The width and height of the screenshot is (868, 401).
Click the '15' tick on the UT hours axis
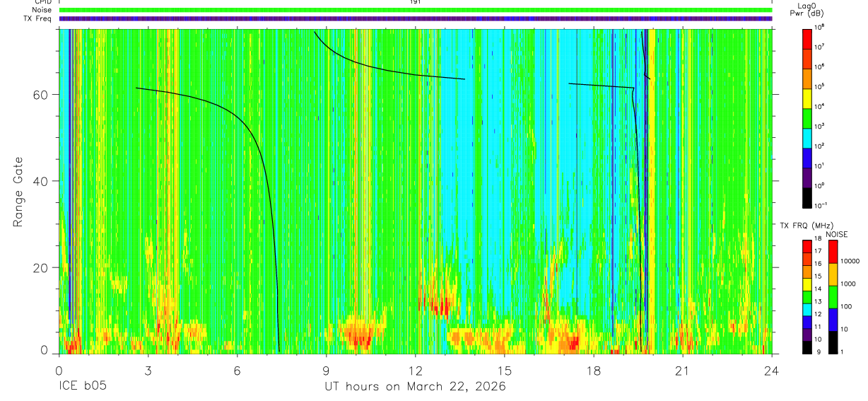click(505, 371)
